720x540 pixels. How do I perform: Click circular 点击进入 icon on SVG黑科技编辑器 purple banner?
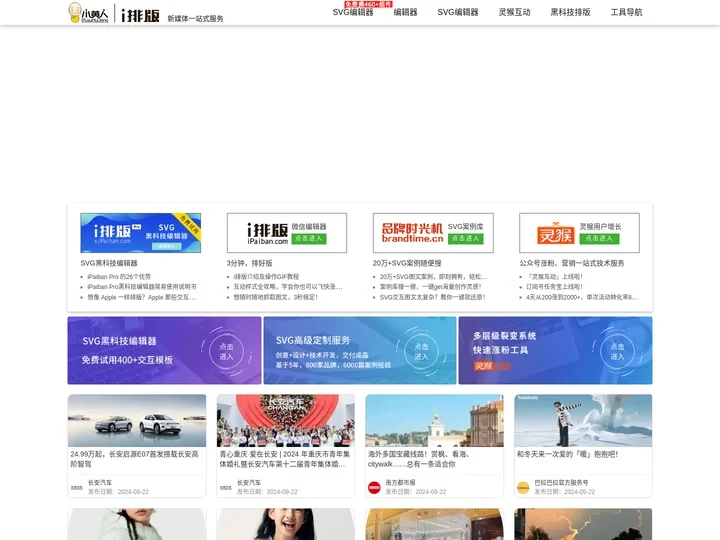(x=226, y=351)
